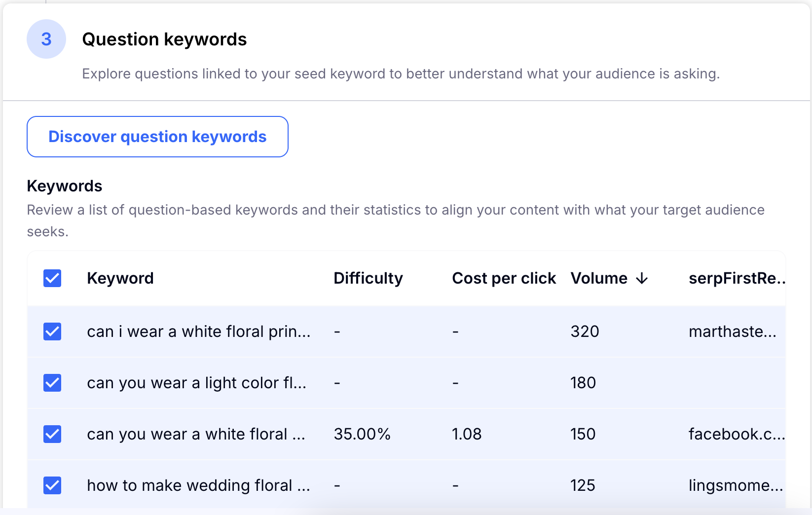Image resolution: width=812 pixels, height=515 pixels.
Task: Open the facebook.c... SERP result link
Action: [736, 434]
